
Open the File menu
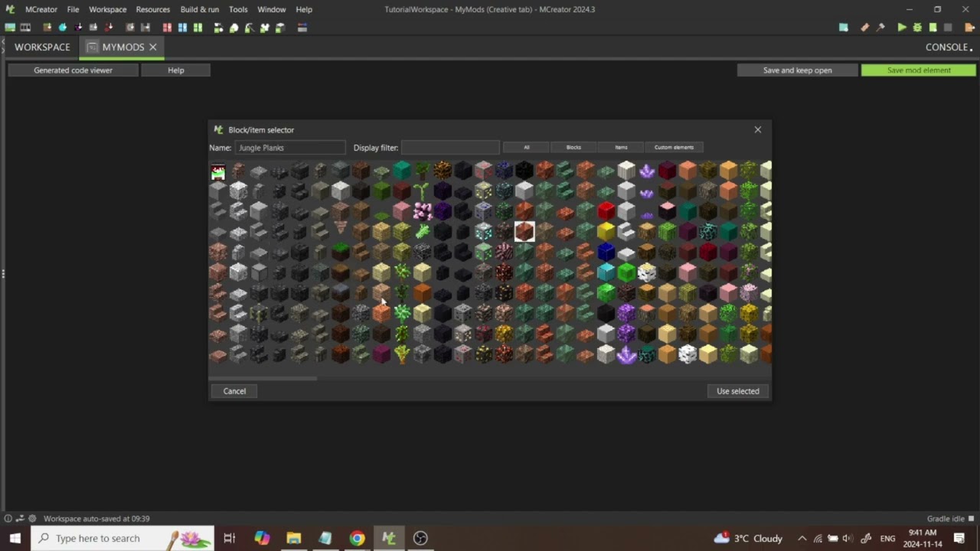point(73,9)
